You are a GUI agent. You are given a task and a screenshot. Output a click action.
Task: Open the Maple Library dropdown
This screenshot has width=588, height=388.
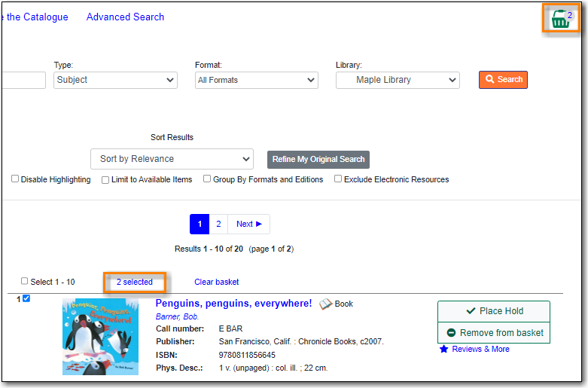[397, 80]
